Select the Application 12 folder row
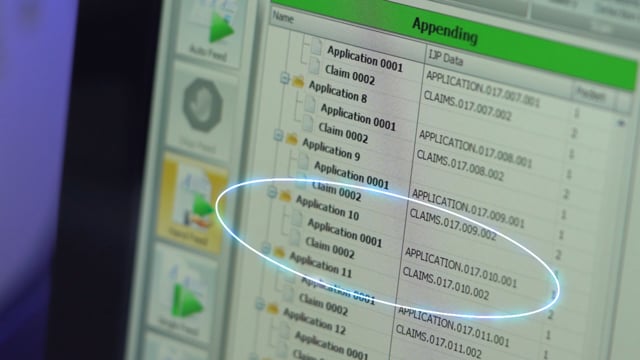The height and width of the screenshot is (360, 640). click(x=314, y=321)
